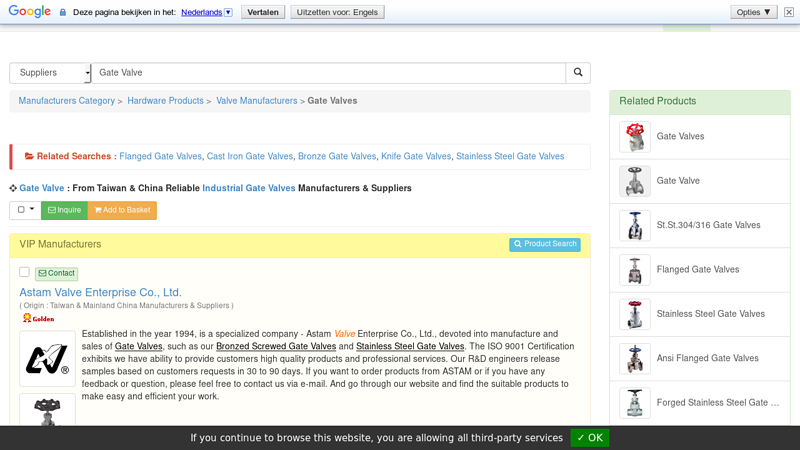Close the Google translate bar
Image resolution: width=800 pixels, height=450 pixels.
coord(789,12)
